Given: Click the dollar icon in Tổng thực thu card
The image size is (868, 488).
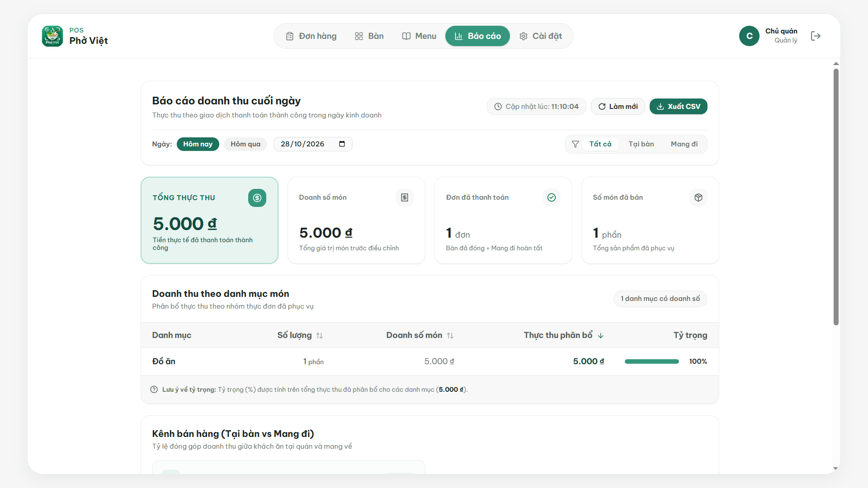Looking at the screenshot, I should pyautogui.click(x=257, y=198).
